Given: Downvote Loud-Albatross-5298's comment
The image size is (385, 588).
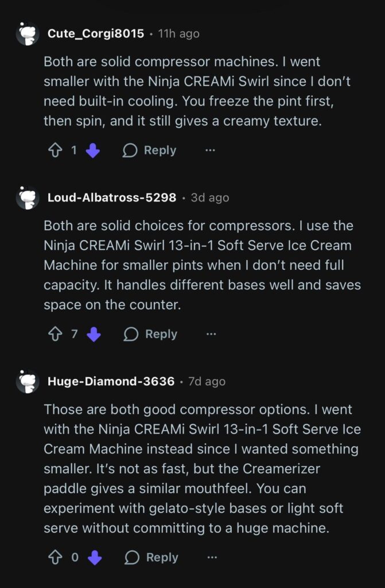Looking at the screenshot, I should click(x=94, y=334).
